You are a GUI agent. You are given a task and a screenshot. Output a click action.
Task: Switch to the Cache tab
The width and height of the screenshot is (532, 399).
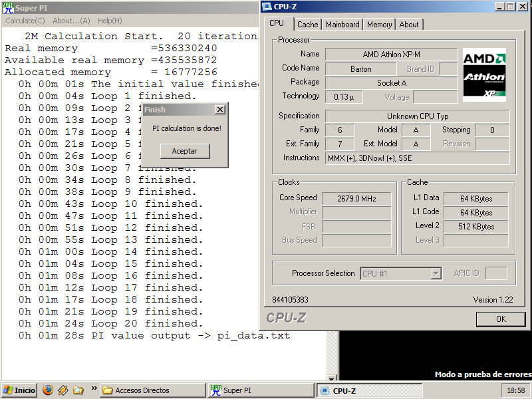click(x=307, y=25)
